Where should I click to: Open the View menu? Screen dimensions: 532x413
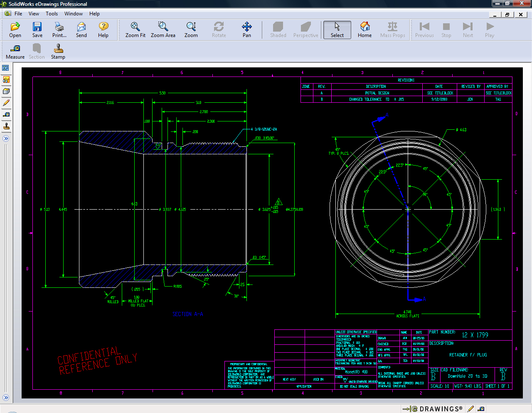34,14
